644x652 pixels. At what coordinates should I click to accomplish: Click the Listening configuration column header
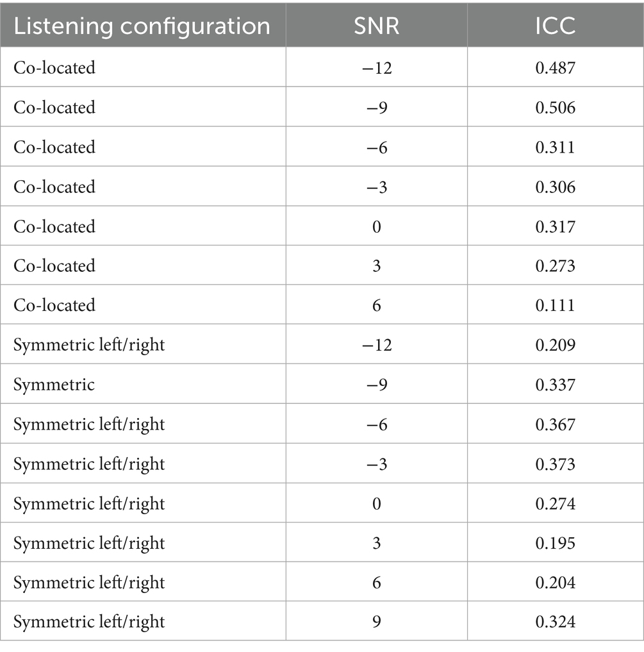[x=142, y=26]
